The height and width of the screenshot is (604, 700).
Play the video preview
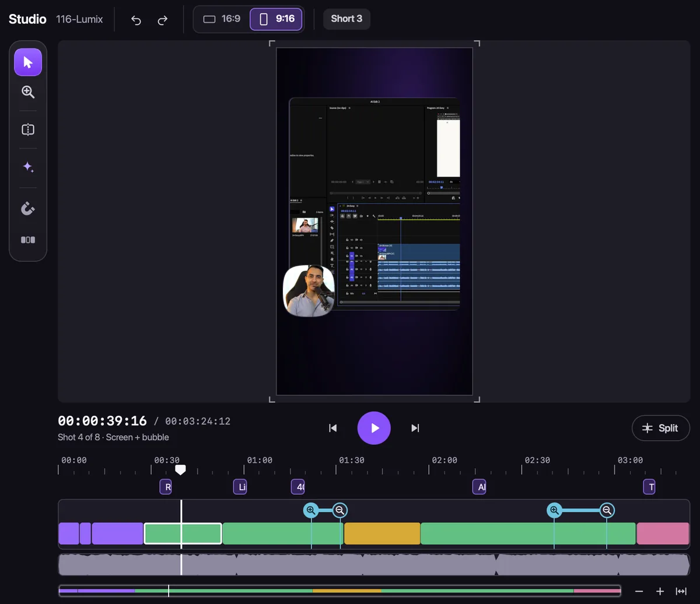(374, 428)
